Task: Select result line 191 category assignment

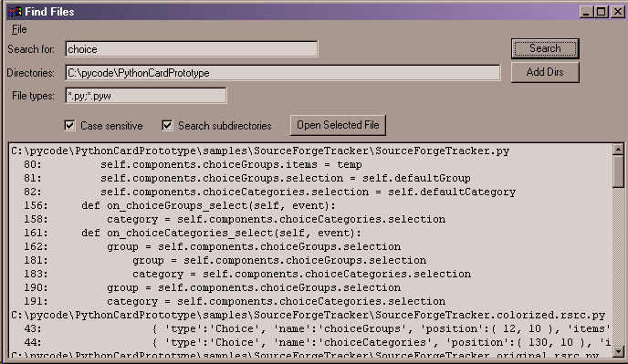Action: click(235, 301)
